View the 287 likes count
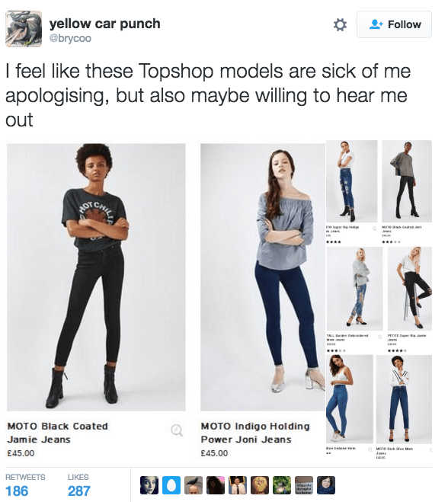This screenshot has height=502, width=448. tap(79, 491)
